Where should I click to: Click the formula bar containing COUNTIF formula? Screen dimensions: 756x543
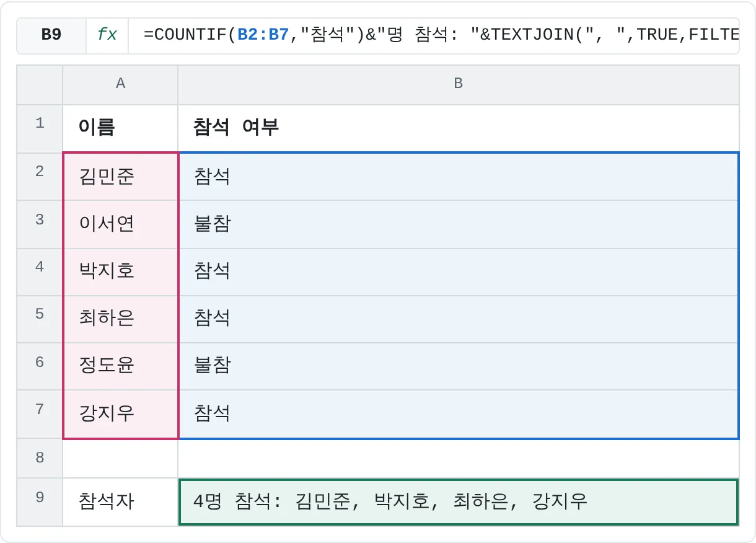(434, 35)
